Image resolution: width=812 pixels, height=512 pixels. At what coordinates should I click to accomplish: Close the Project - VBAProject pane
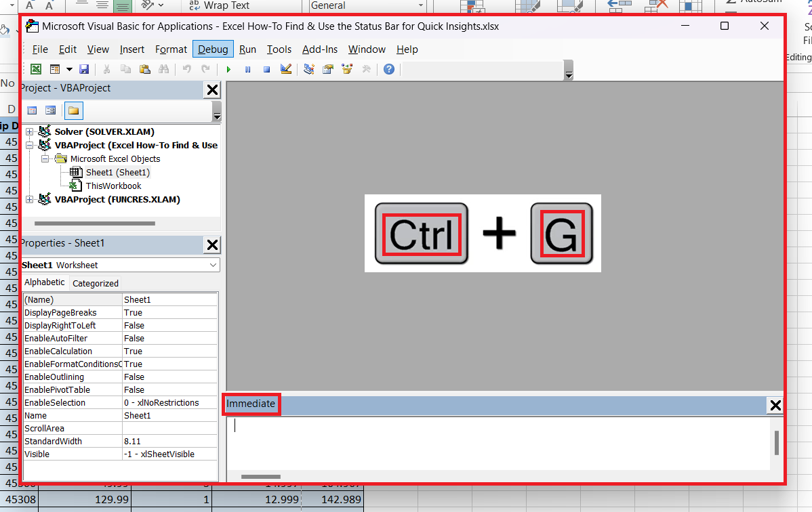coord(212,90)
